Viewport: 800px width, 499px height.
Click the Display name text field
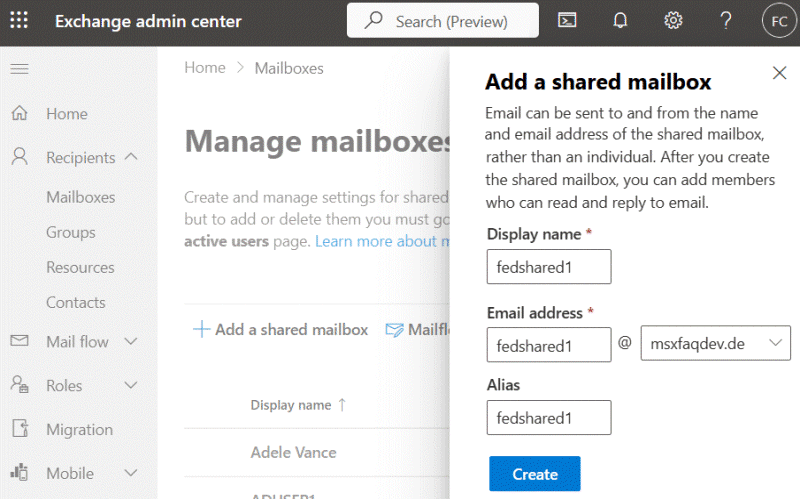coord(548,267)
